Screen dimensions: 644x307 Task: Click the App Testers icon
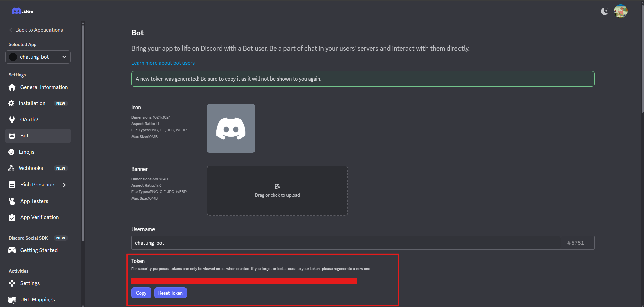pos(12,201)
